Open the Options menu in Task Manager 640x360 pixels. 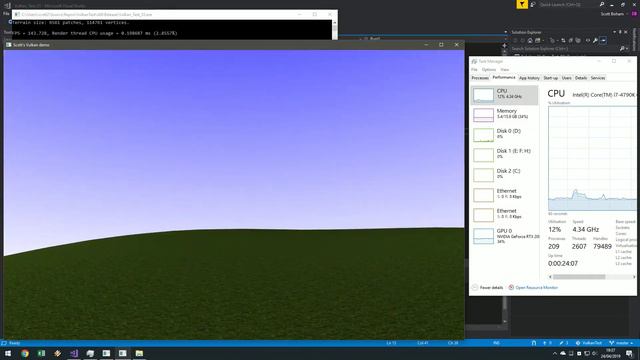tap(489, 70)
